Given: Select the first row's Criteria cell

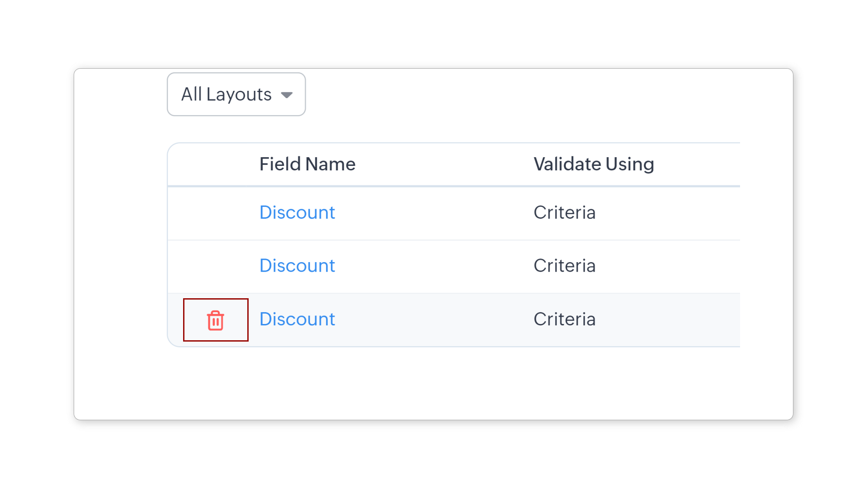Looking at the screenshot, I should tap(564, 212).
